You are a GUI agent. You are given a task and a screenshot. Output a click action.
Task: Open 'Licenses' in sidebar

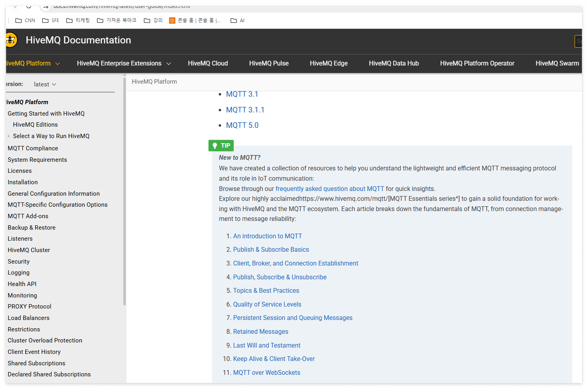click(20, 171)
